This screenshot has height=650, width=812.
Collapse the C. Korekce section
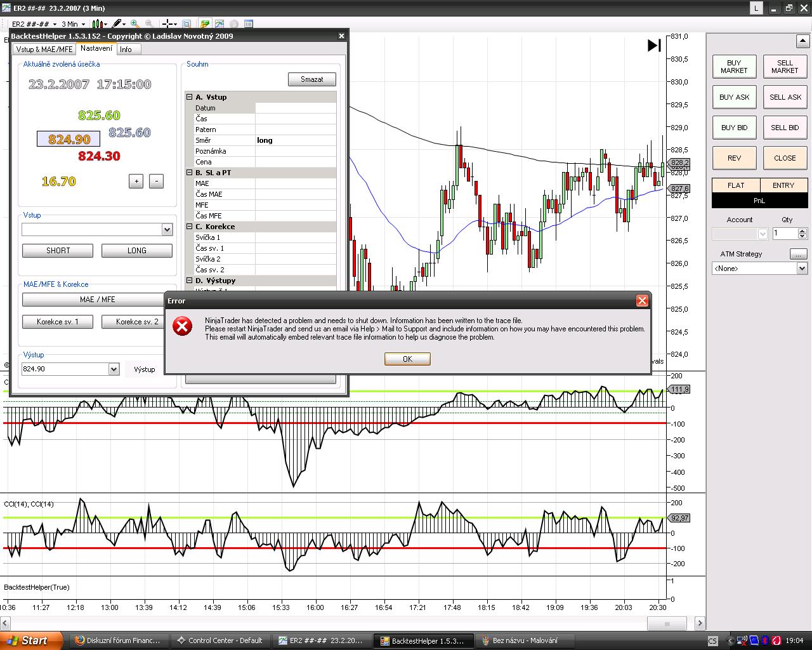tap(189, 227)
